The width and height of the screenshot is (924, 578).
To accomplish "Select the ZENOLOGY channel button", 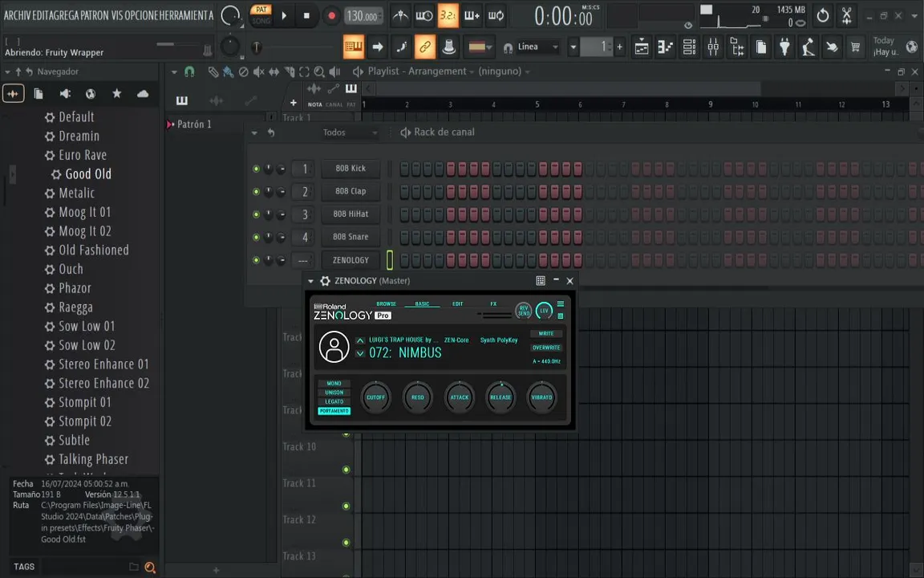I will (351, 260).
